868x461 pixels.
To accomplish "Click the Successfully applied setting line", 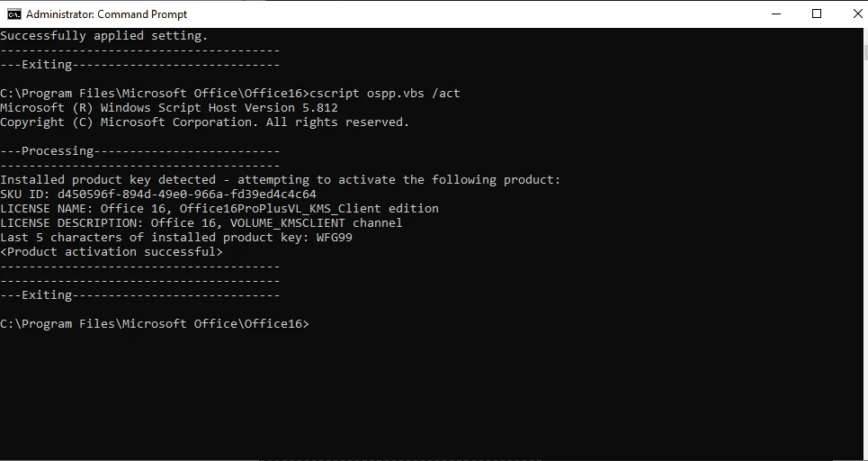I will coord(104,35).
